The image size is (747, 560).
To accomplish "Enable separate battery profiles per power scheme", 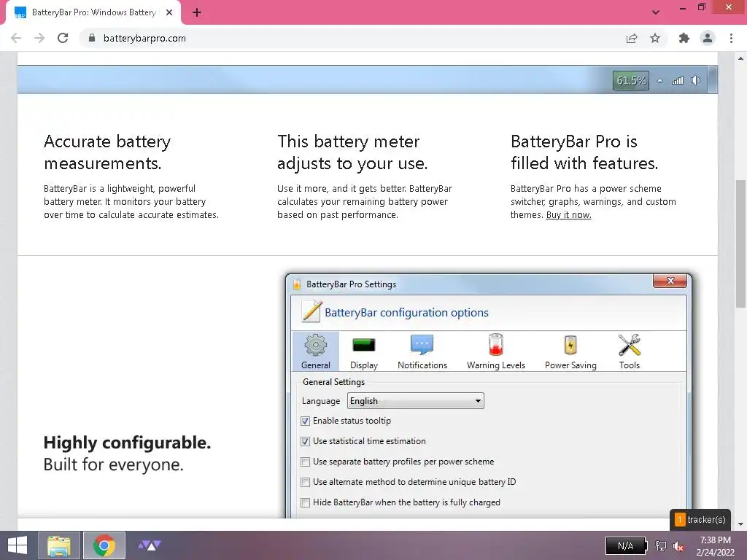I will [x=306, y=462].
